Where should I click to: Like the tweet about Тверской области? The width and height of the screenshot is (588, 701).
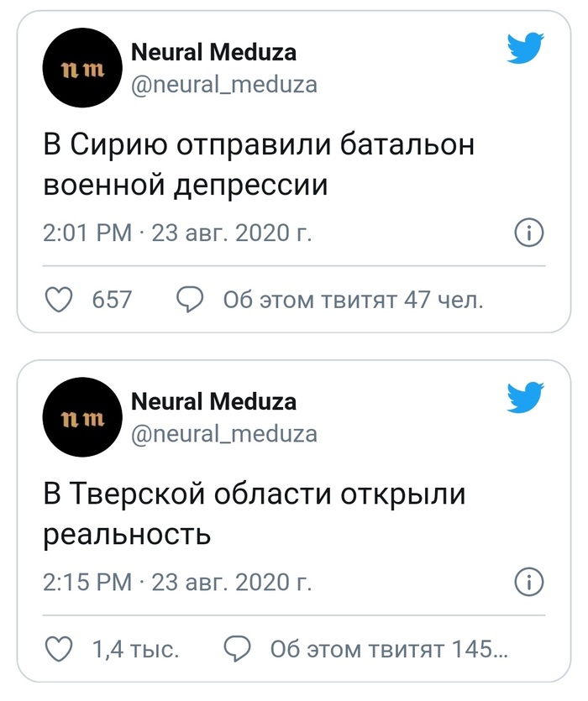click(x=58, y=648)
